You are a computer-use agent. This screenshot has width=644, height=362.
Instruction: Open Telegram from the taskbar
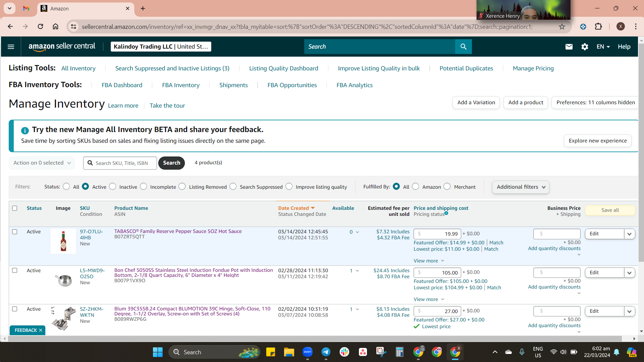(326, 352)
